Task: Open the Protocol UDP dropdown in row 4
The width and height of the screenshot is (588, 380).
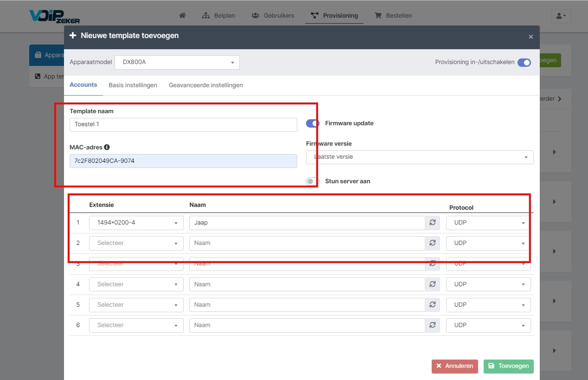Action: coord(488,284)
